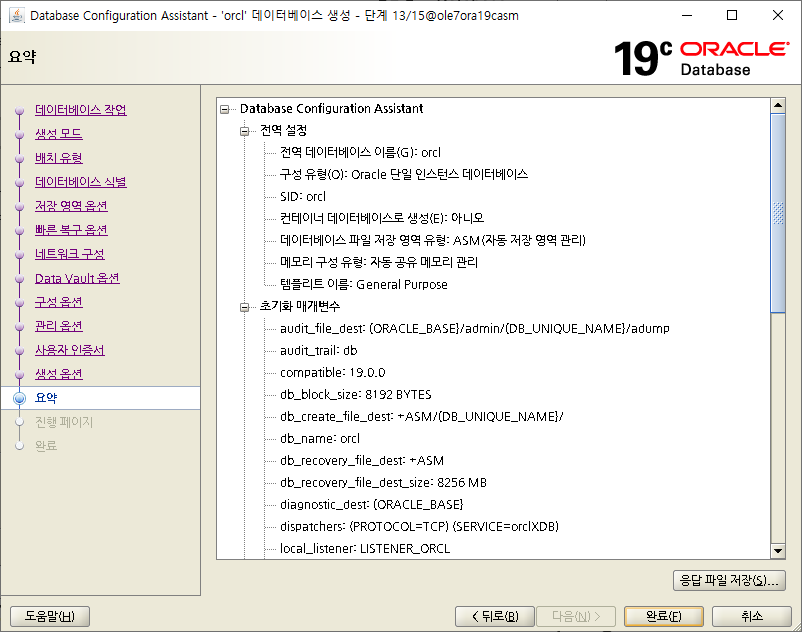Select 템플리트 이름: General Purpose row
802x632 pixels.
click(x=364, y=284)
